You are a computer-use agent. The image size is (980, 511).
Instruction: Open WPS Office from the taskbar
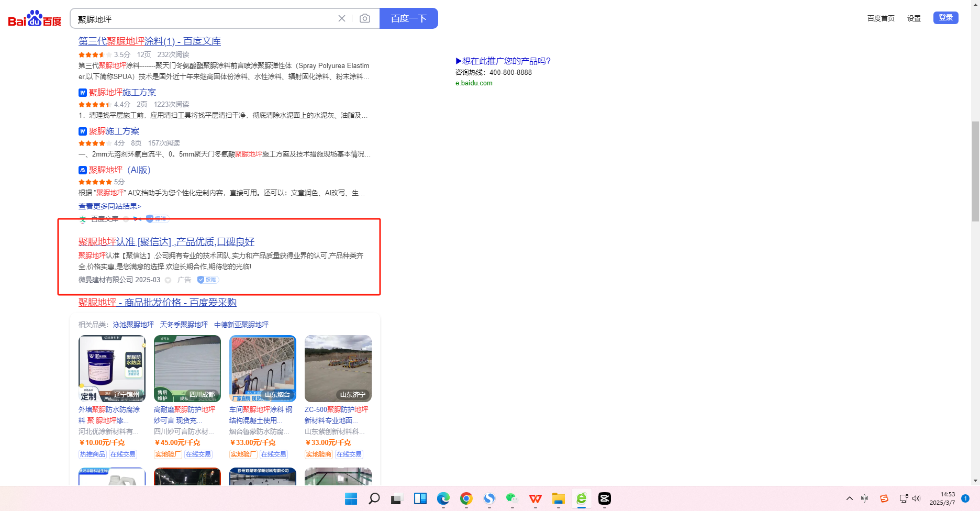[536, 498]
